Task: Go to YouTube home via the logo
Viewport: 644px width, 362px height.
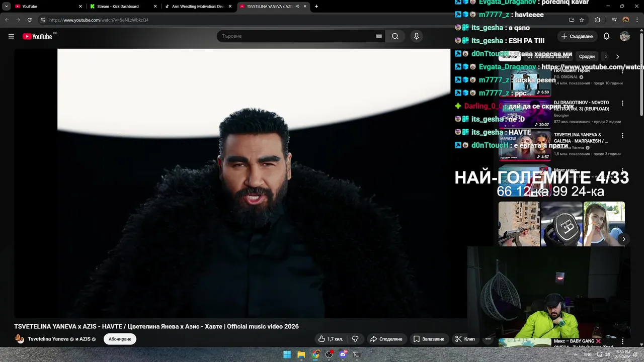Action: pos(37,36)
